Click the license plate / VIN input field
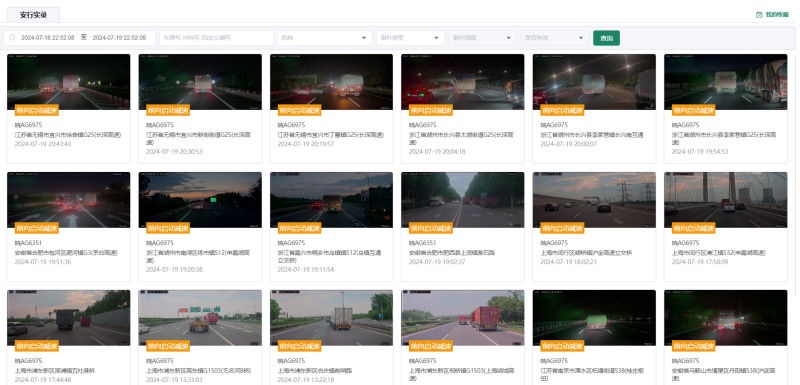The width and height of the screenshot is (800, 385). pos(216,38)
